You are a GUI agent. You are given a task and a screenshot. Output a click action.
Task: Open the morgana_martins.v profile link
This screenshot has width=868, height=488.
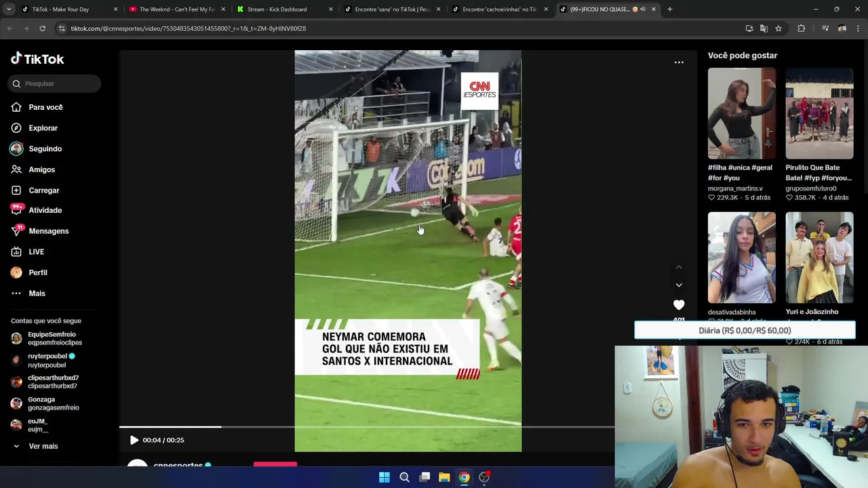[735, 188]
